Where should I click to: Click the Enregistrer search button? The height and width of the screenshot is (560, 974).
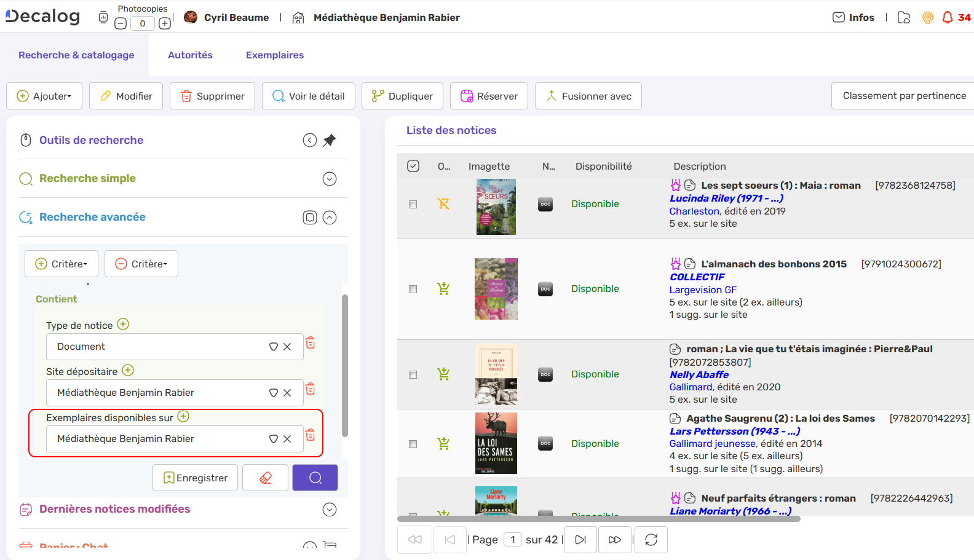click(x=195, y=478)
